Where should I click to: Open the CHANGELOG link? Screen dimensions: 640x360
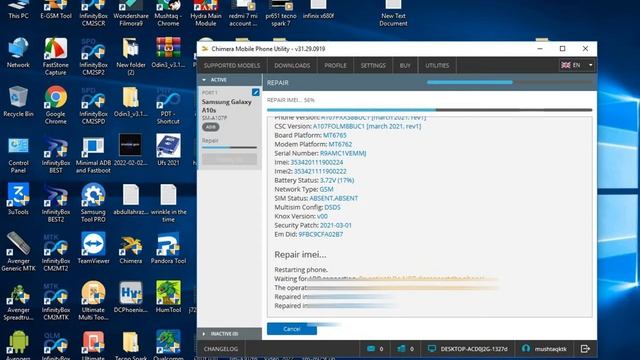click(221, 349)
